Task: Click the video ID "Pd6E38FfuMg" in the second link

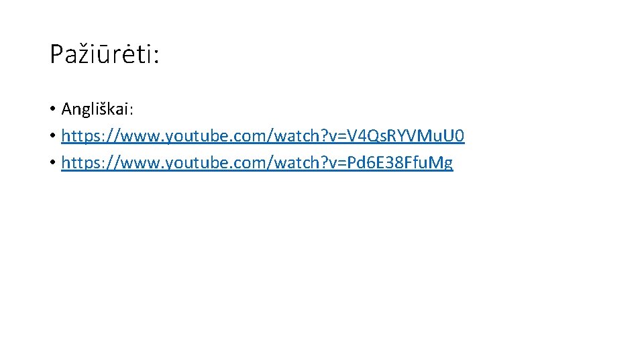Action: coord(400,164)
